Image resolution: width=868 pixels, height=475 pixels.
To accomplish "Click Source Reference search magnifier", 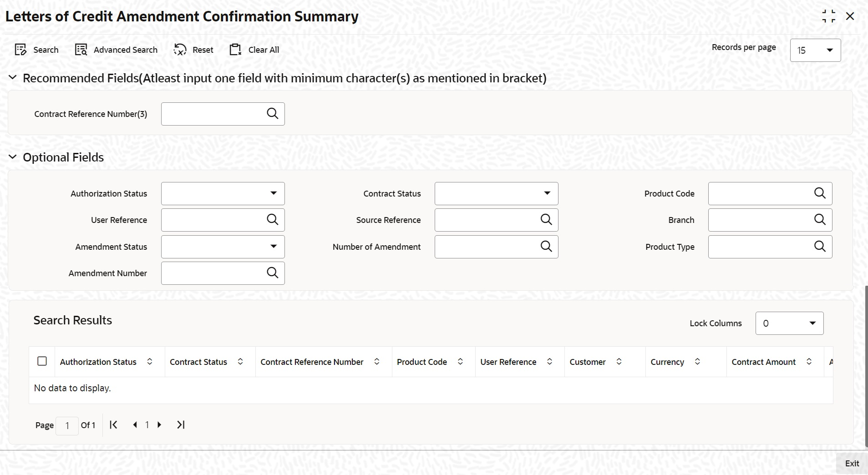I will pyautogui.click(x=546, y=220).
